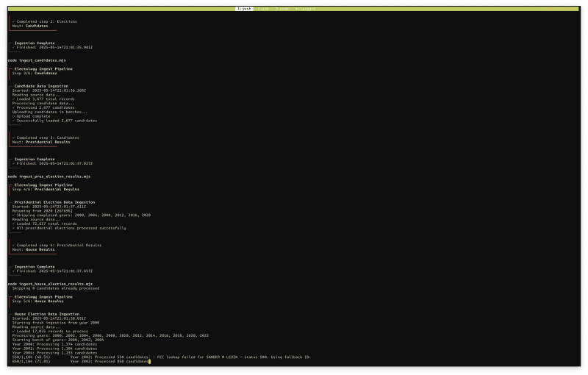This screenshot has height=375, width=588.
Task: Click the 'node ingest_candidates.mjs' command line
Action: pos(37,60)
